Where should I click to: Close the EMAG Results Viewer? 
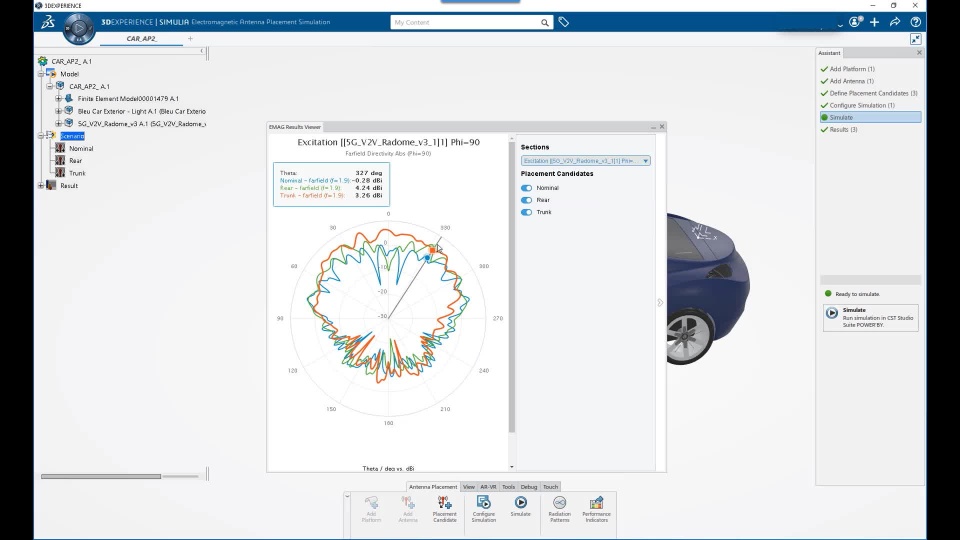click(662, 127)
